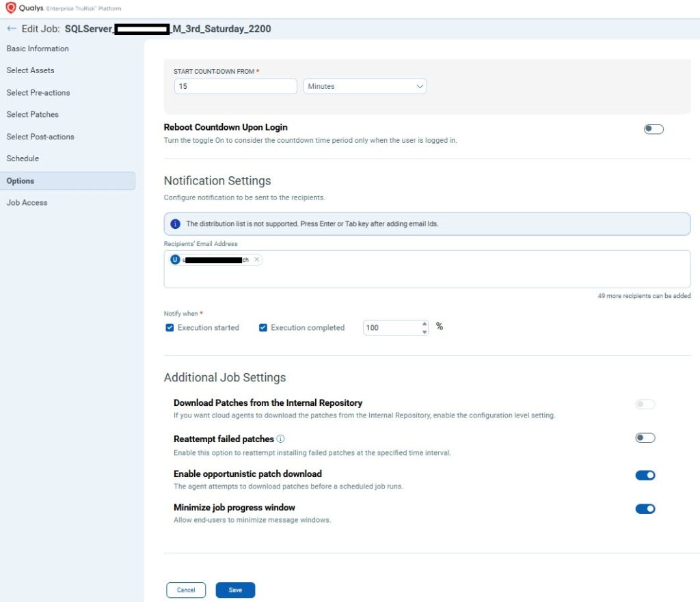The image size is (700, 602).
Task: Increase the execution completed percentage stepper
Action: pyautogui.click(x=425, y=324)
